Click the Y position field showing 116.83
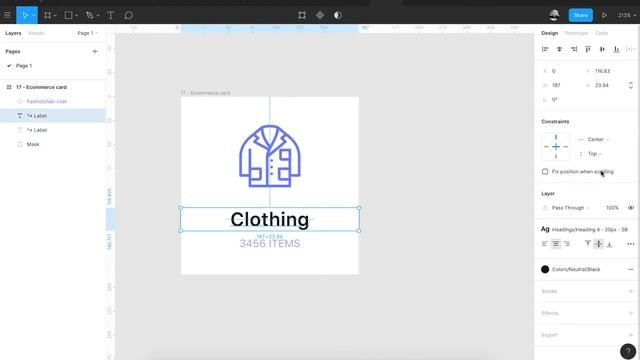This screenshot has width=640, height=360. tap(604, 71)
